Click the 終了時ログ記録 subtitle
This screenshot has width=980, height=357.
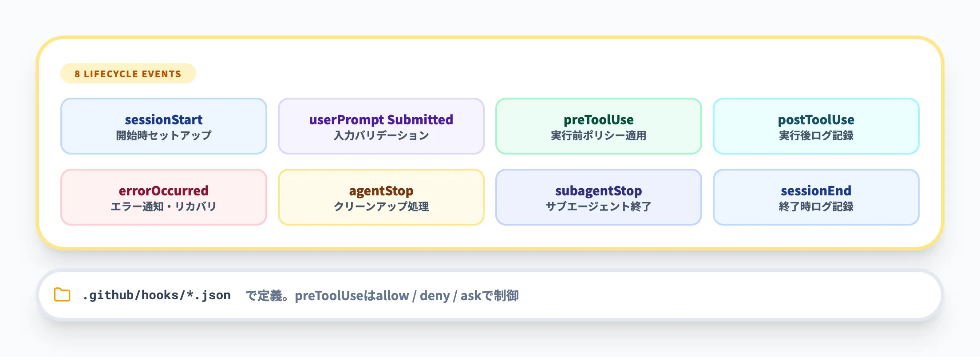tap(816, 206)
